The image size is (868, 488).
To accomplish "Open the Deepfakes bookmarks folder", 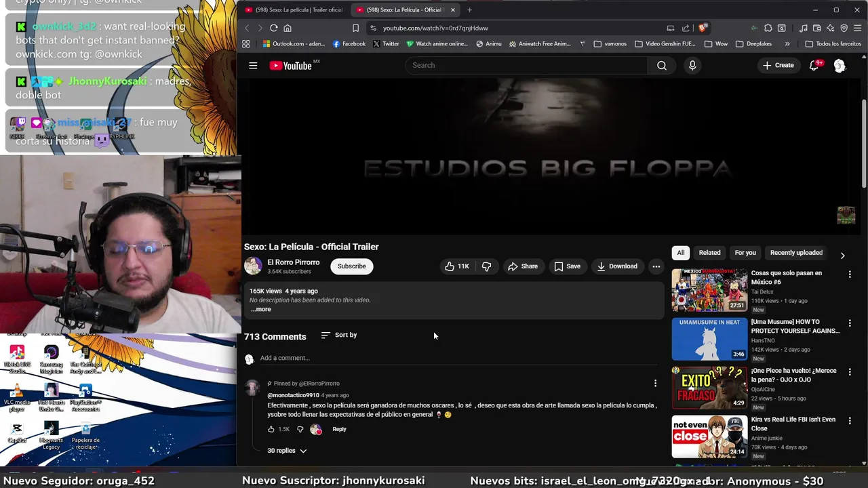I will point(753,43).
